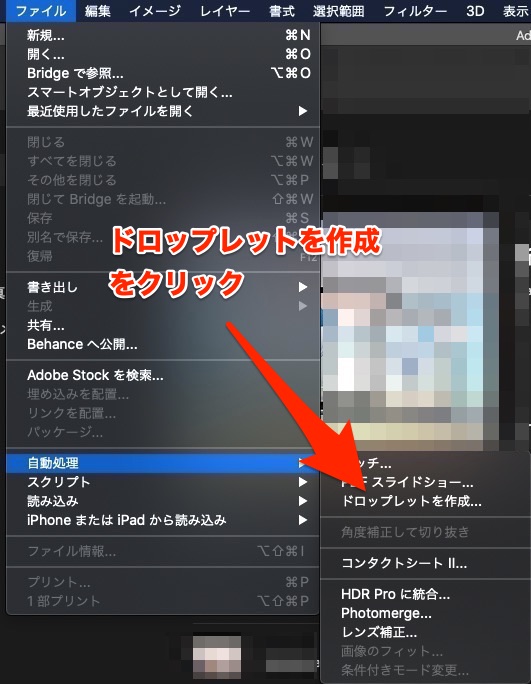The image size is (531, 684).
Task: Open the フィルター menu
Action: click(x=415, y=10)
